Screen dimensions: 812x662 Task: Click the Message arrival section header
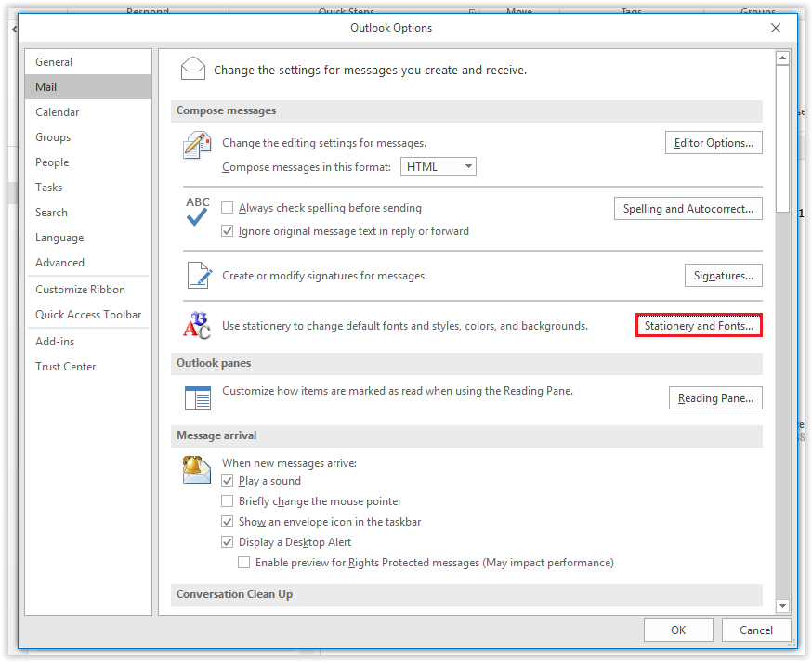tap(466, 435)
